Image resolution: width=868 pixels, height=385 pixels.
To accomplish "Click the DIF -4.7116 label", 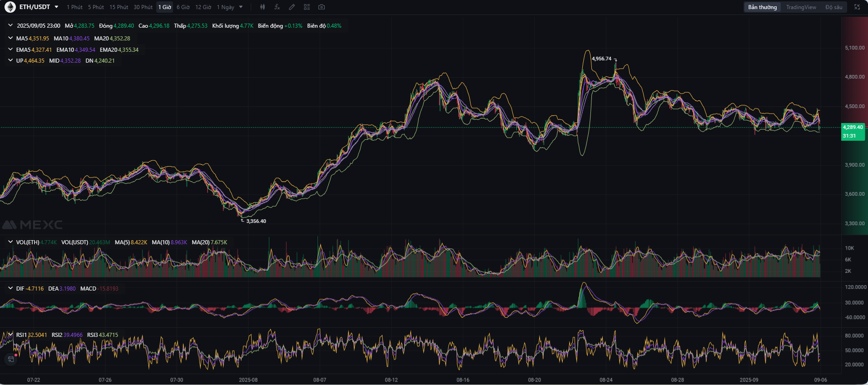I will 30,289.
